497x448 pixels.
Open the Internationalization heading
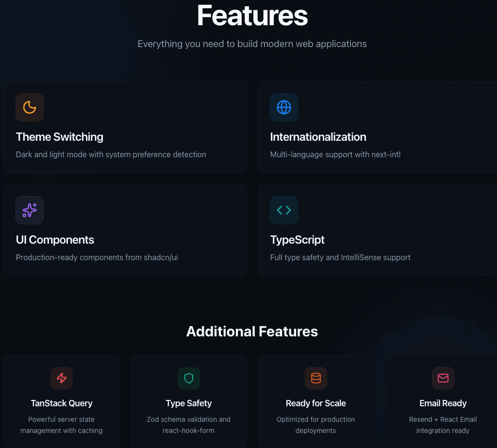(318, 137)
